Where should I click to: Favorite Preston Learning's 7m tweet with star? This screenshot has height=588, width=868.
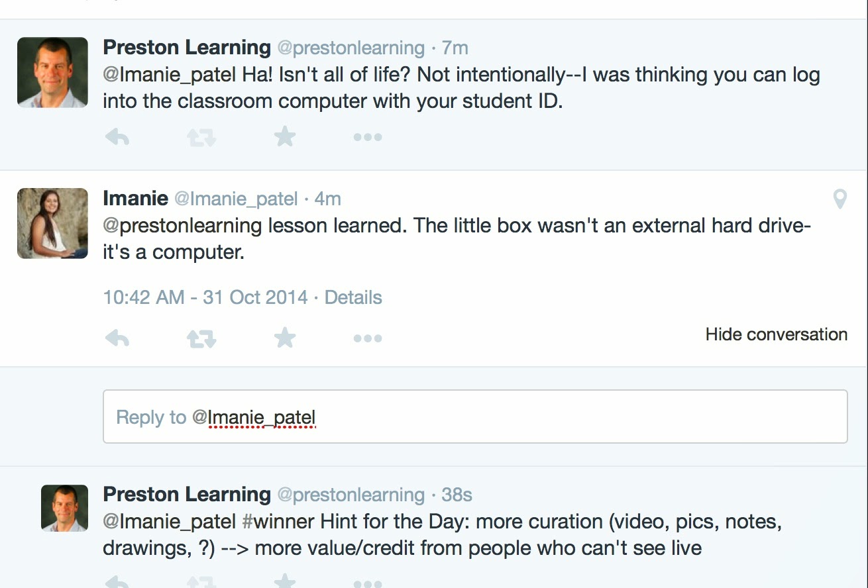coord(285,137)
